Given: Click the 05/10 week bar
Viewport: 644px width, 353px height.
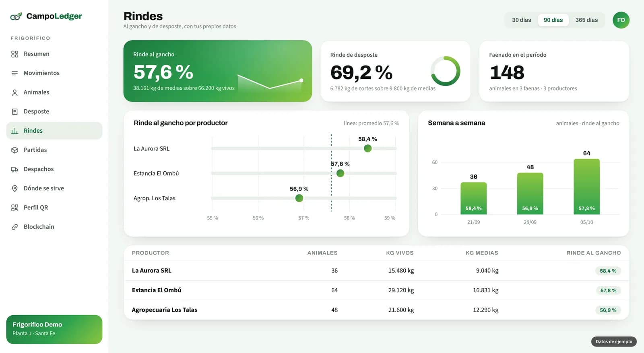Looking at the screenshot, I should tap(586, 187).
